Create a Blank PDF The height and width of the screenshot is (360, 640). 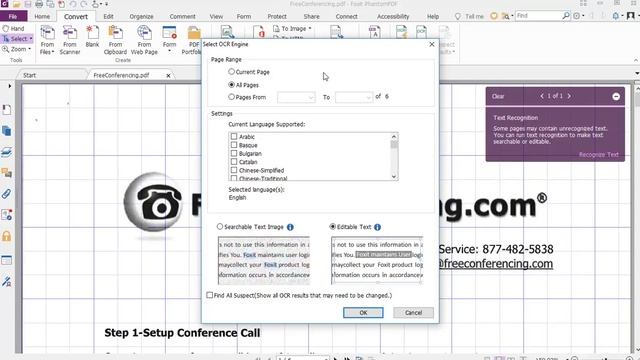click(x=92, y=37)
